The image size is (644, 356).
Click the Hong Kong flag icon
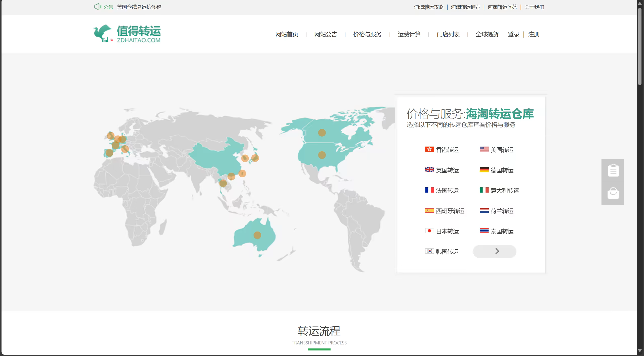(x=429, y=149)
